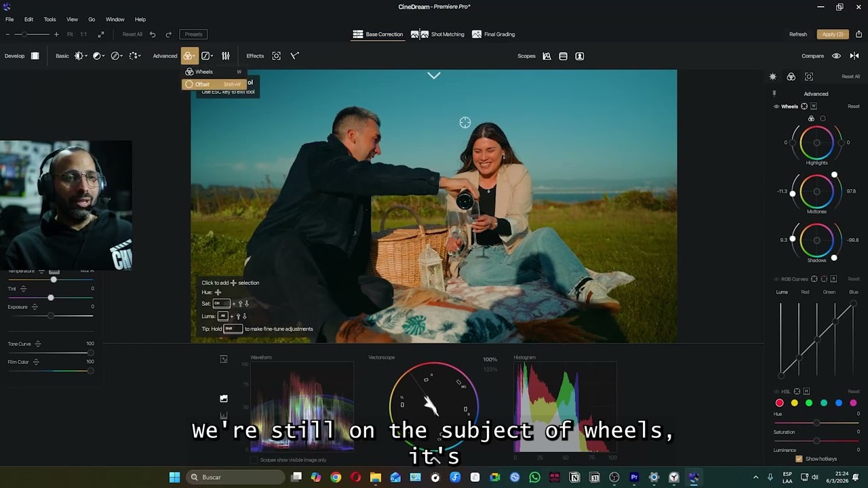
Task: Select the yellow HSL color swatch
Action: [794, 403]
